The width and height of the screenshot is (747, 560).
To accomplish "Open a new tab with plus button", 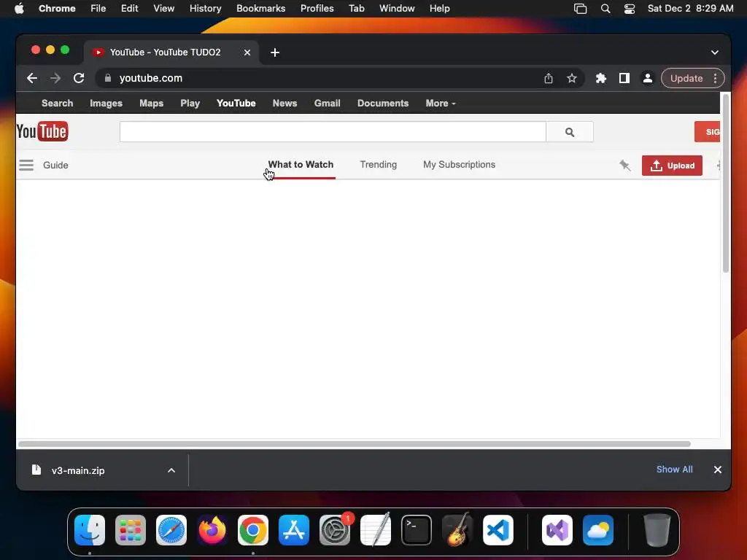I will 275,52.
